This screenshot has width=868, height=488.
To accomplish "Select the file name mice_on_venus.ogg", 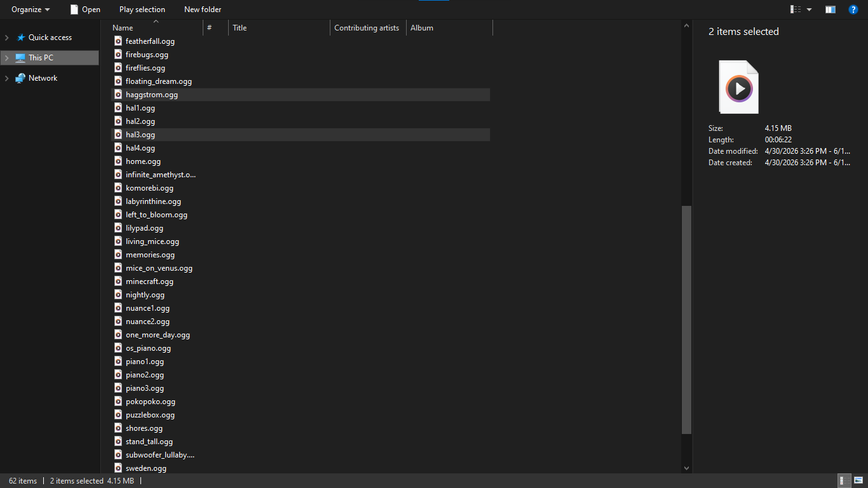I will [159, 268].
